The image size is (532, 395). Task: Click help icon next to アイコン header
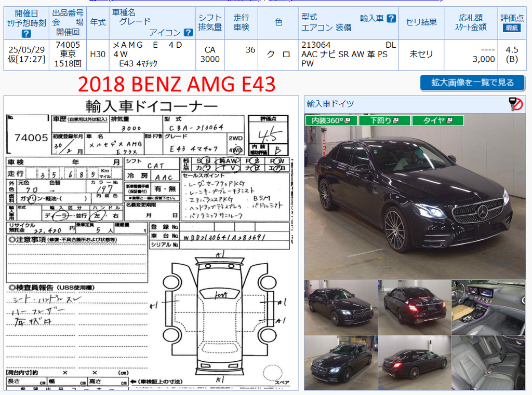pos(188,32)
